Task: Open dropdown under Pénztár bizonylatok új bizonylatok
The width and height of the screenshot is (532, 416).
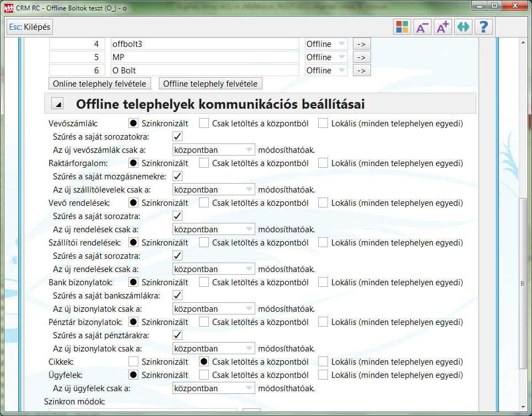Action: click(x=213, y=349)
